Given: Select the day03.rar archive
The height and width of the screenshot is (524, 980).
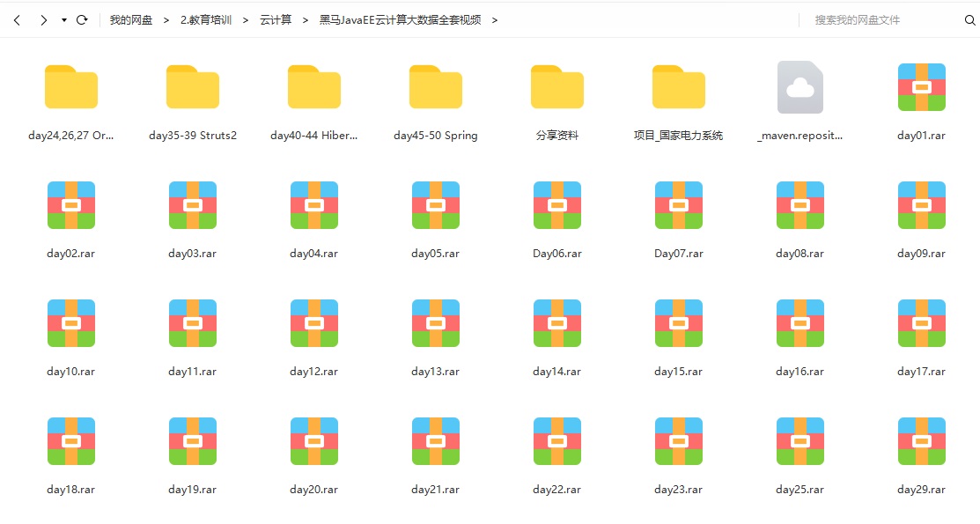Looking at the screenshot, I should (x=193, y=205).
